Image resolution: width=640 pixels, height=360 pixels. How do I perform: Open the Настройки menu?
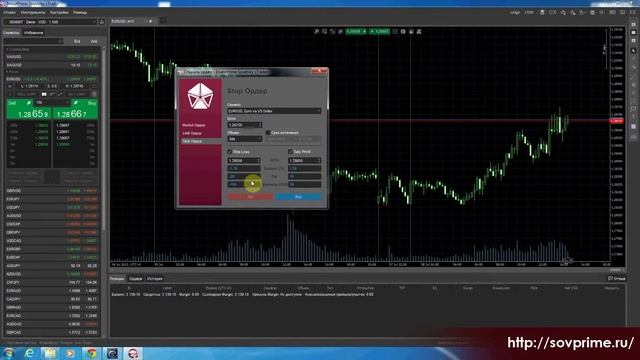pos(59,13)
